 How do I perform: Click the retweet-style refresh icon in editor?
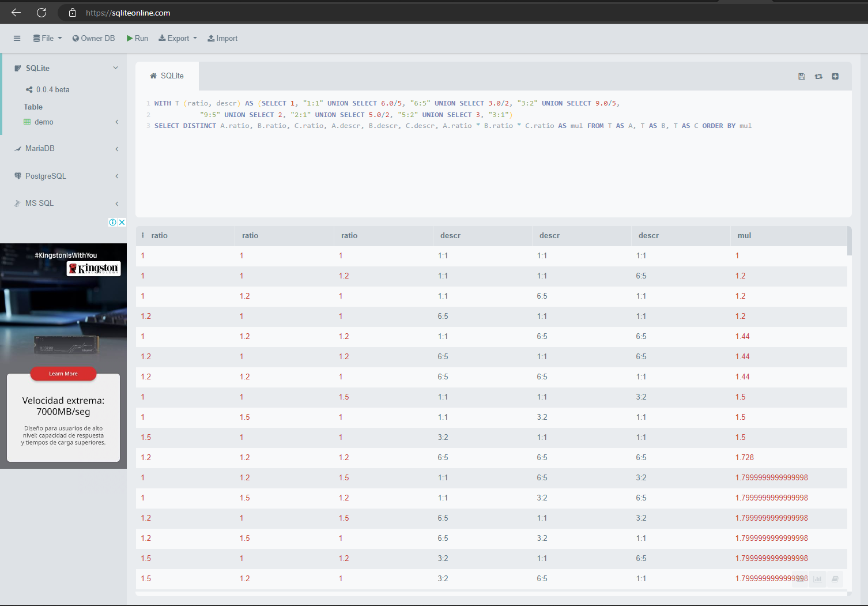(818, 76)
